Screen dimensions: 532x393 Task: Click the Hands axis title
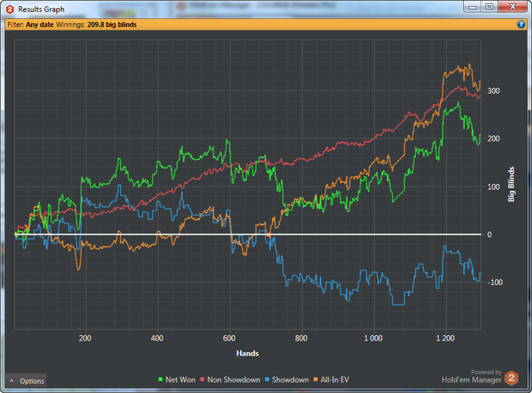[x=247, y=353]
